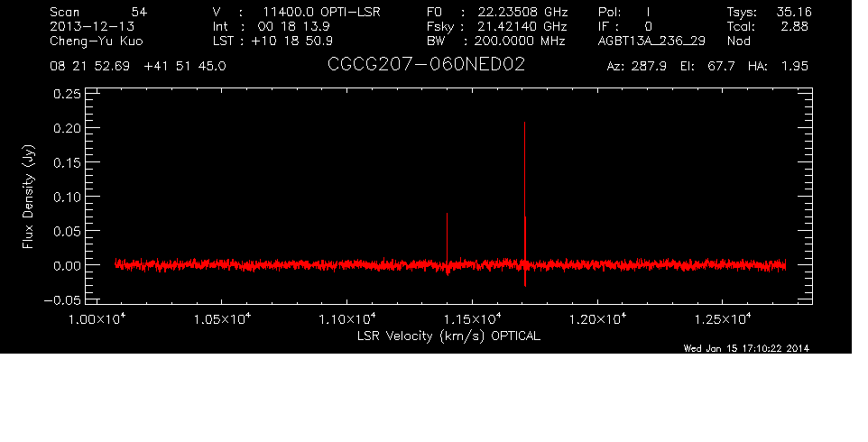The height and width of the screenshot is (442, 868).
Task: Click y-axis tick label 0.20
Action: (67, 128)
